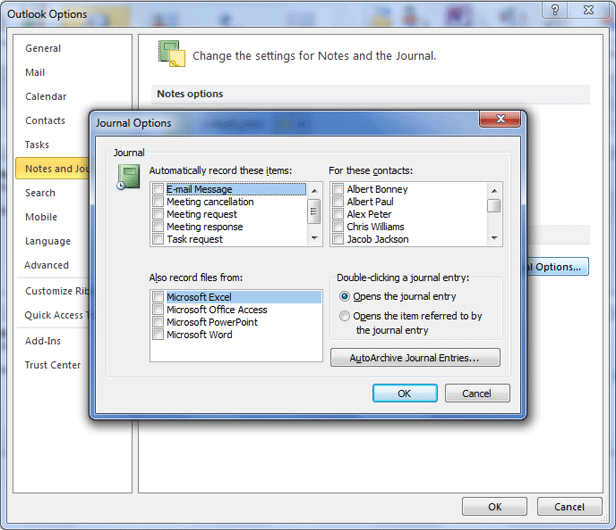Click contacts list scroll down arrow
Screen dimensions: 616x530
(494, 238)
